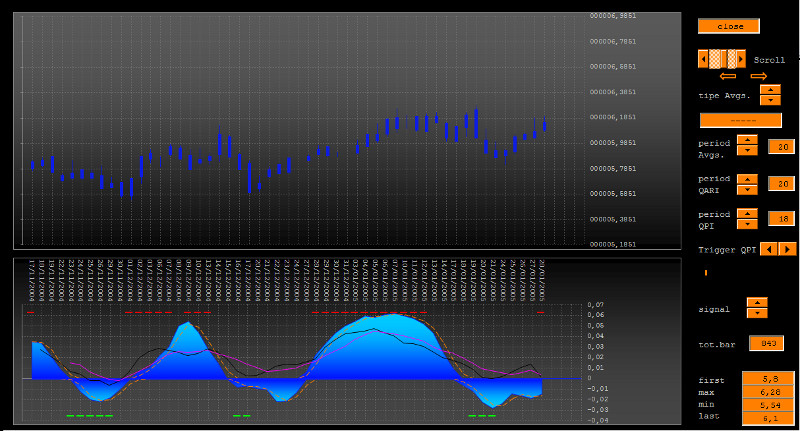
Task: Lower period QARI with the down arrow
Action: 747,189
